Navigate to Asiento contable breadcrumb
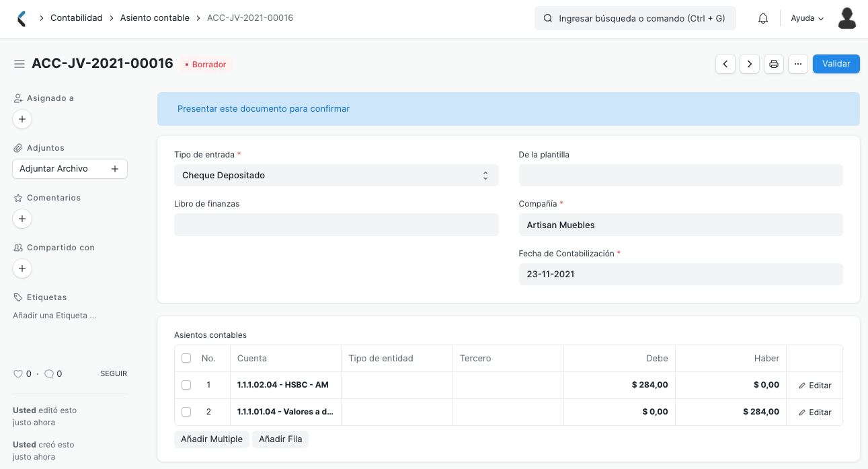Viewport: 868px width, 469px height. [155, 18]
